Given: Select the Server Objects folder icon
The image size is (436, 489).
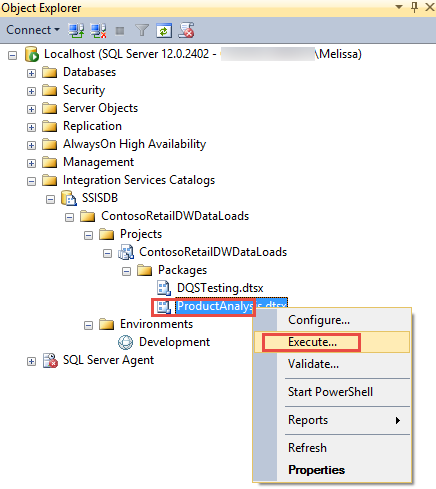Looking at the screenshot, I should pyautogui.click(x=50, y=108).
